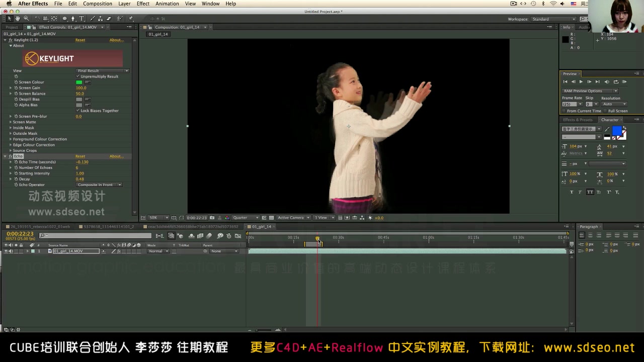Select the Zoom magnifier tool
This screenshot has width=644, height=362.
coord(26,19)
